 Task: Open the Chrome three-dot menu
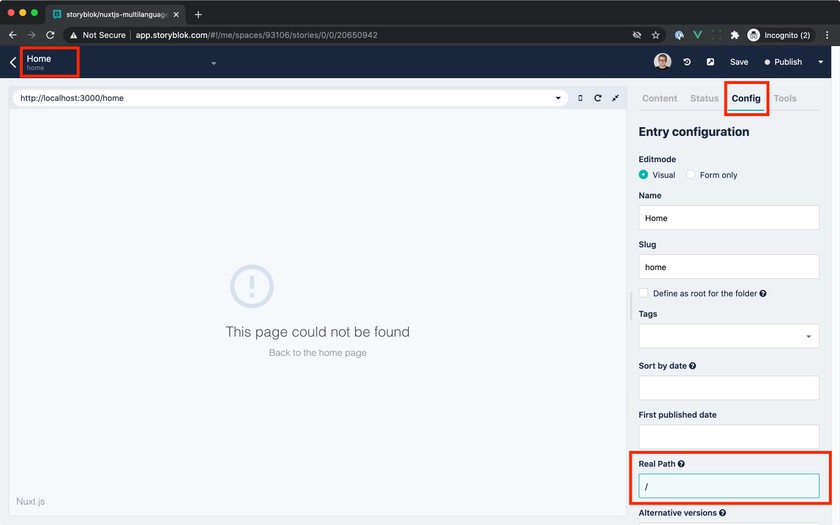click(x=828, y=35)
